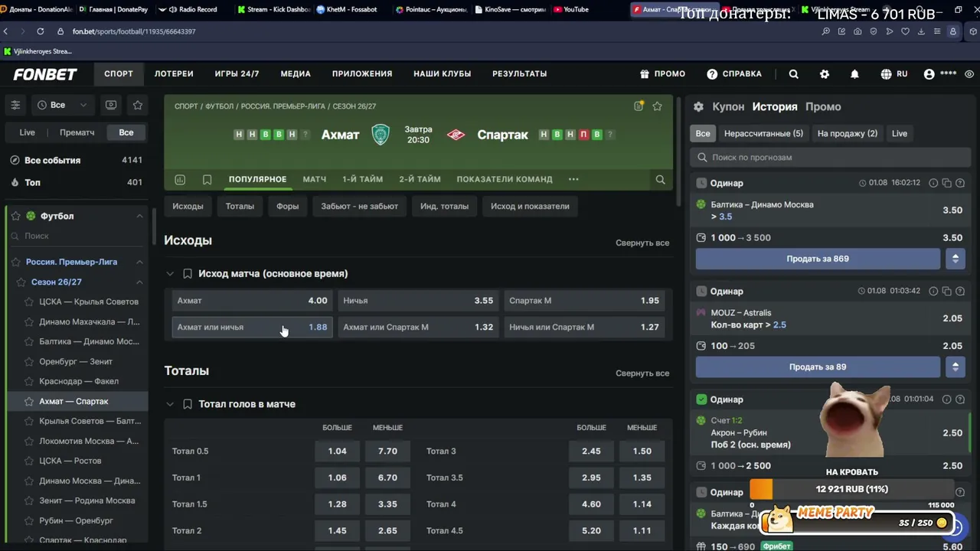The height and width of the screenshot is (551, 980).
Task: Open match notes icon in header
Action: [x=639, y=106]
